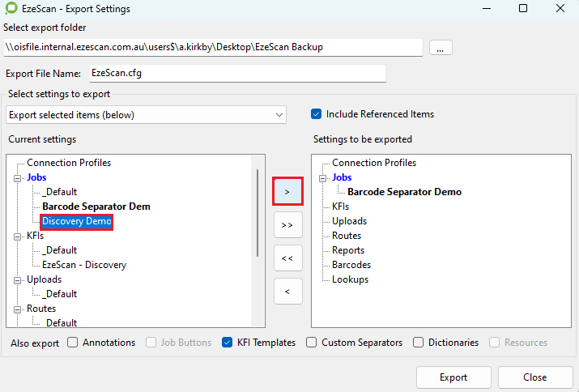Enable the Dictionaries checkbox

click(419, 343)
